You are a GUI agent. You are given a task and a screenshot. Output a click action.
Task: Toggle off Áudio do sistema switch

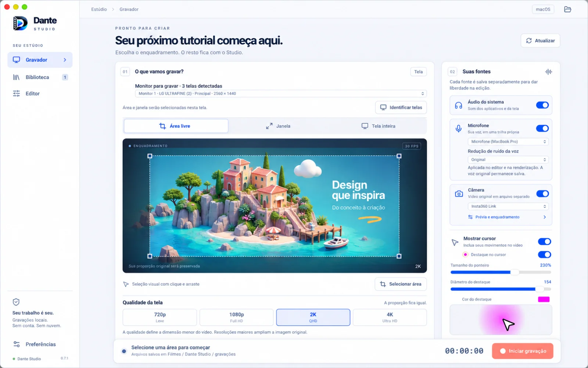click(x=542, y=105)
